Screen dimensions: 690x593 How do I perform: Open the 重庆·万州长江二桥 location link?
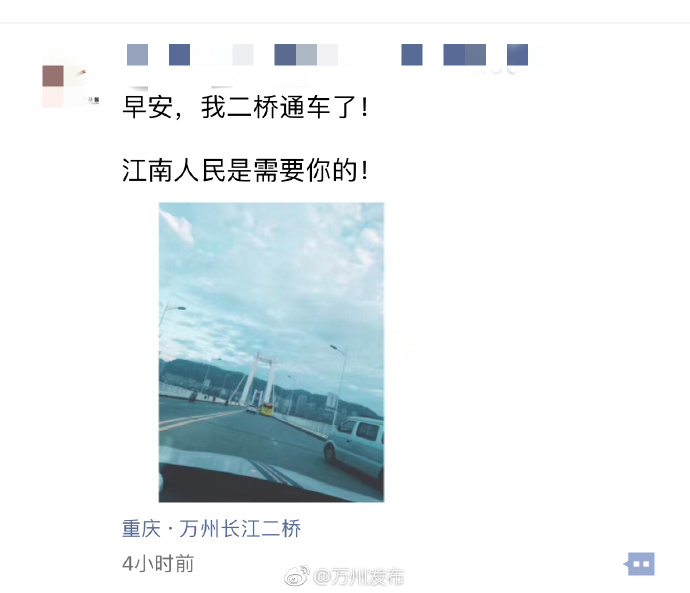pos(211,528)
